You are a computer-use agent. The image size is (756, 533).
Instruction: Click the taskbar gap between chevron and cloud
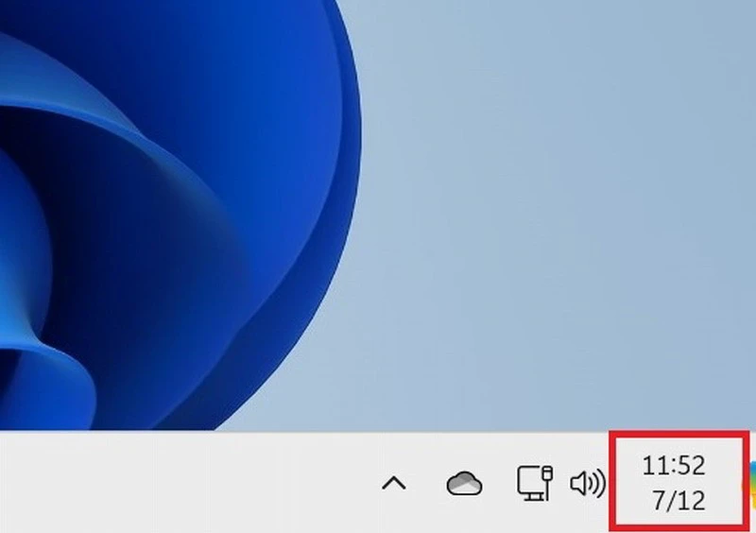[x=428, y=484]
